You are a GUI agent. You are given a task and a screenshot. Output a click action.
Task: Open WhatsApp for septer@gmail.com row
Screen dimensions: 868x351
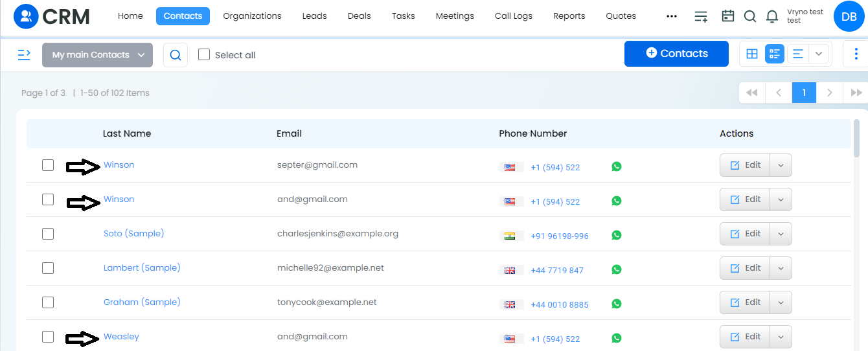click(x=616, y=166)
